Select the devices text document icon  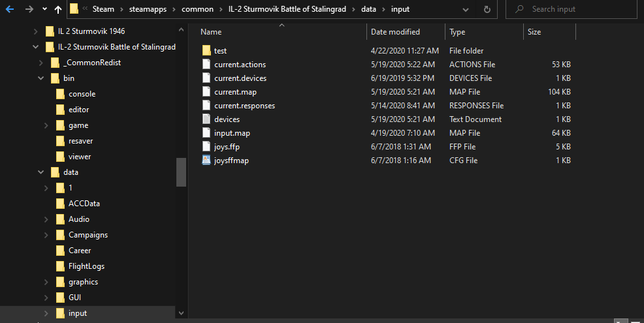tap(206, 119)
